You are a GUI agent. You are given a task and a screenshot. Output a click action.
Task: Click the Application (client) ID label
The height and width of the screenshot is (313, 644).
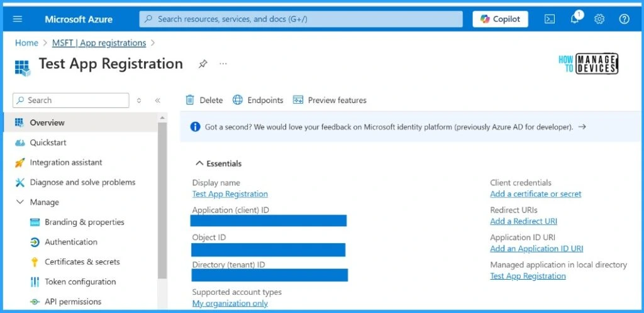(230, 210)
